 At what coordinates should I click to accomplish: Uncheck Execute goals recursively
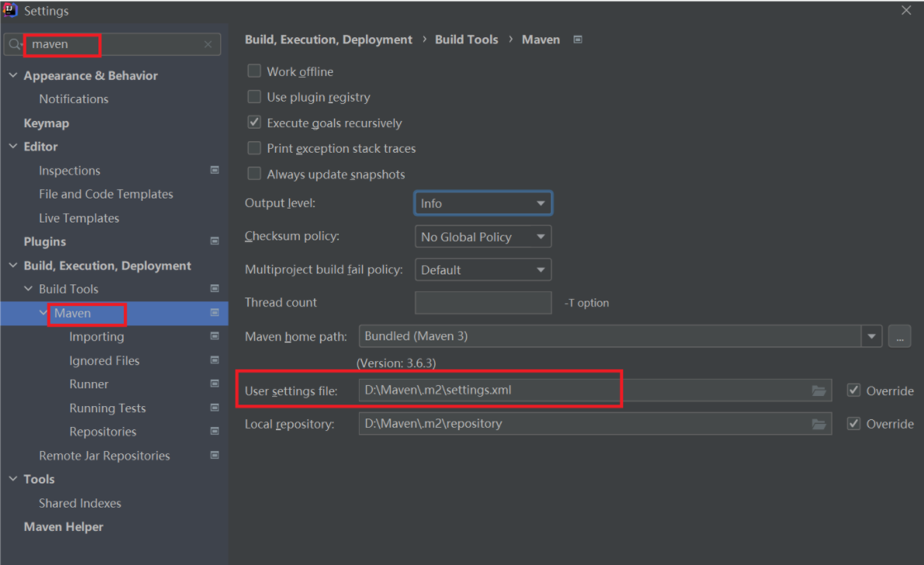click(254, 122)
